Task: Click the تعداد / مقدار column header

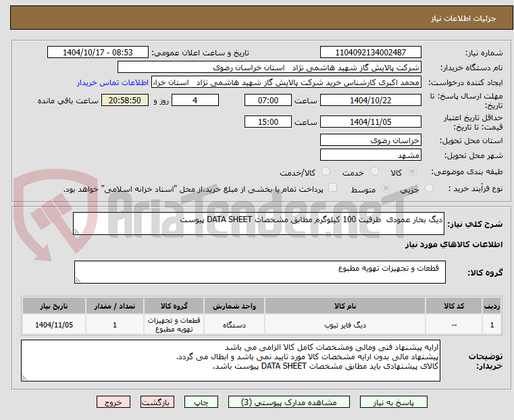Action: (115, 306)
